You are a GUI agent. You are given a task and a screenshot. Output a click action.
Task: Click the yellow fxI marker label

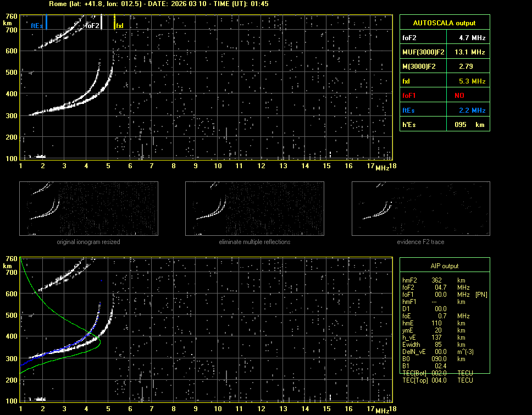(120, 25)
